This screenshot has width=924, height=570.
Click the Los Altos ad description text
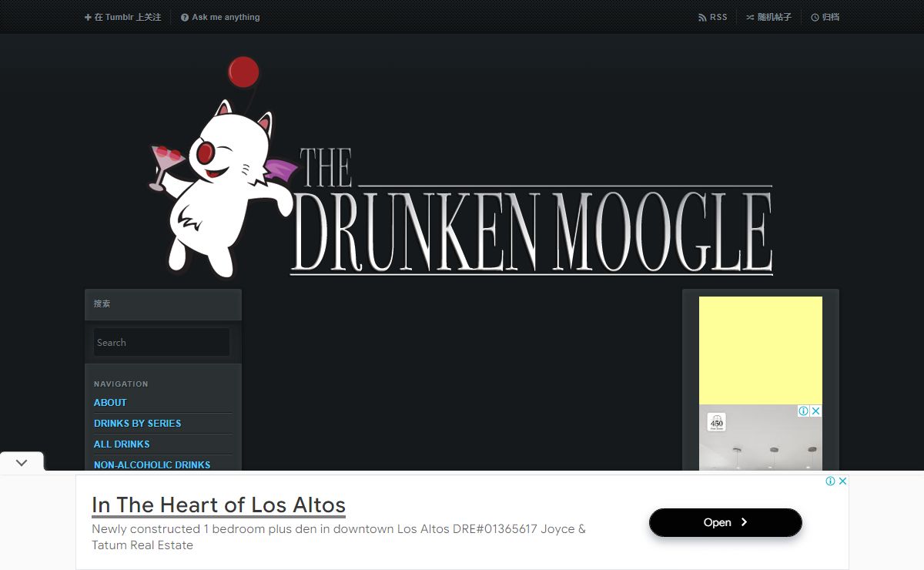tap(339, 537)
